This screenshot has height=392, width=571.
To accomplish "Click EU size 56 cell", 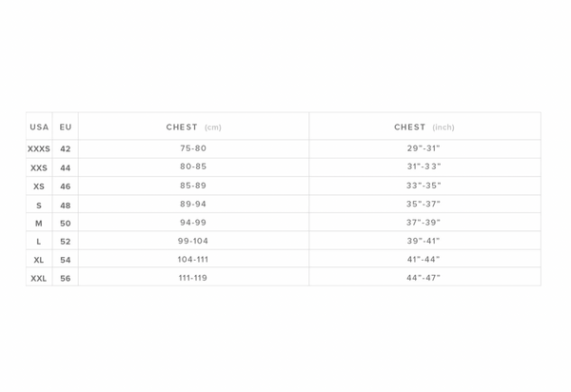I will click(x=66, y=279).
